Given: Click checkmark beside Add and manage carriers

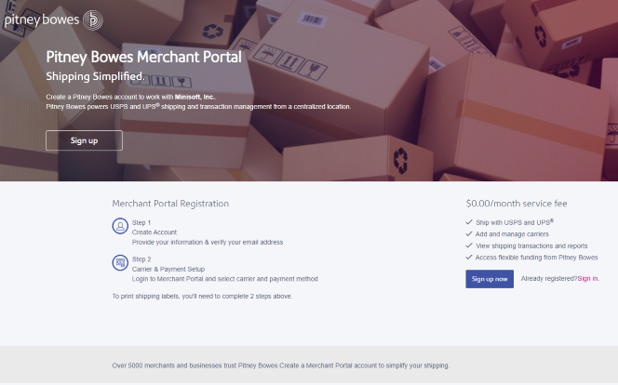Looking at the screenshot, I should (469, 234).
